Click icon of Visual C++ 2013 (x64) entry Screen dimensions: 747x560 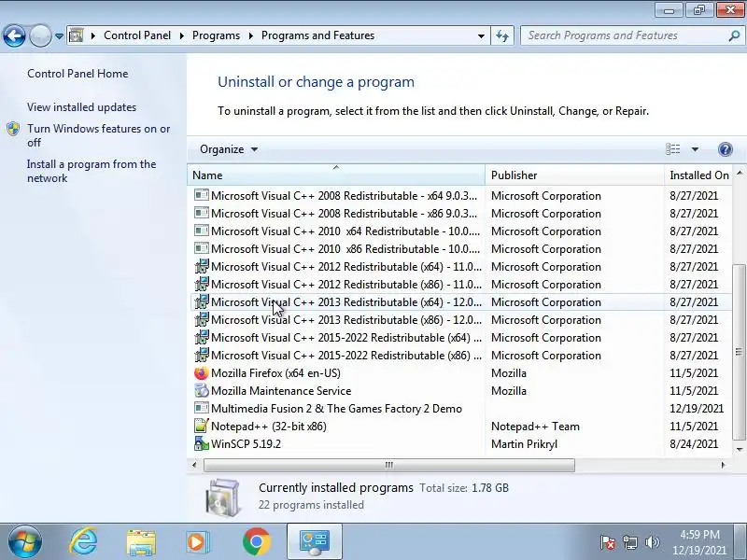tap(201, 301)
